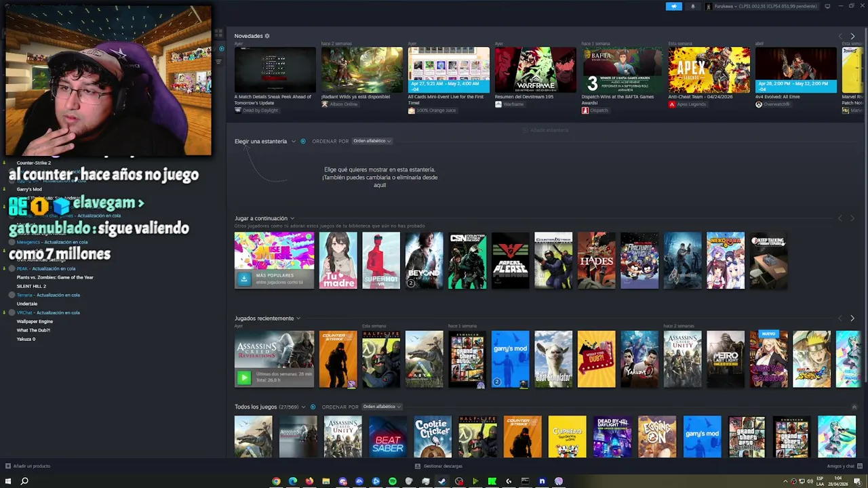Open Amigos y chat
Image resolution: width=868 pixels, height=488 pixels.
coord(844,466)
